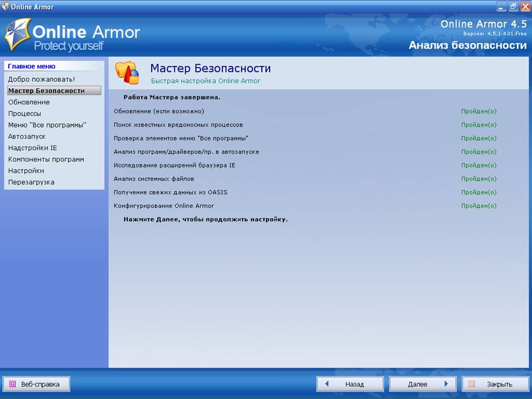Click the right arrow icon on Далее

pyautogui.click(x=446, y=384)
